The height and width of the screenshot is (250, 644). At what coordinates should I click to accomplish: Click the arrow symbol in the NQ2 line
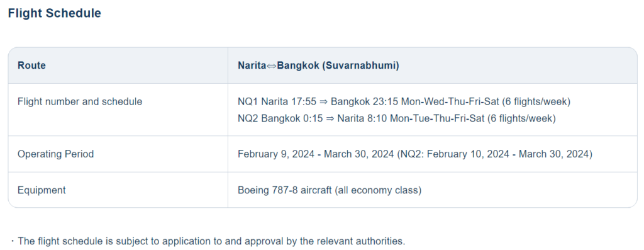point(330,119)
